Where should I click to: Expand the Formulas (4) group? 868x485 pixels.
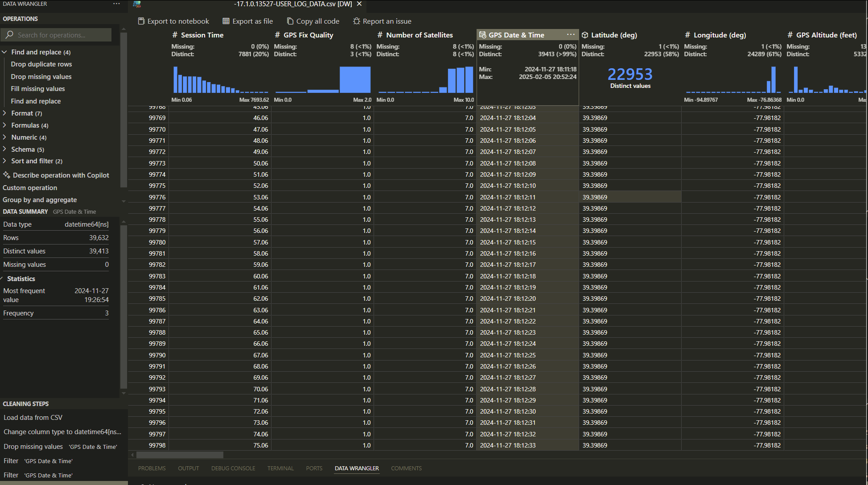tap(4, 125)
